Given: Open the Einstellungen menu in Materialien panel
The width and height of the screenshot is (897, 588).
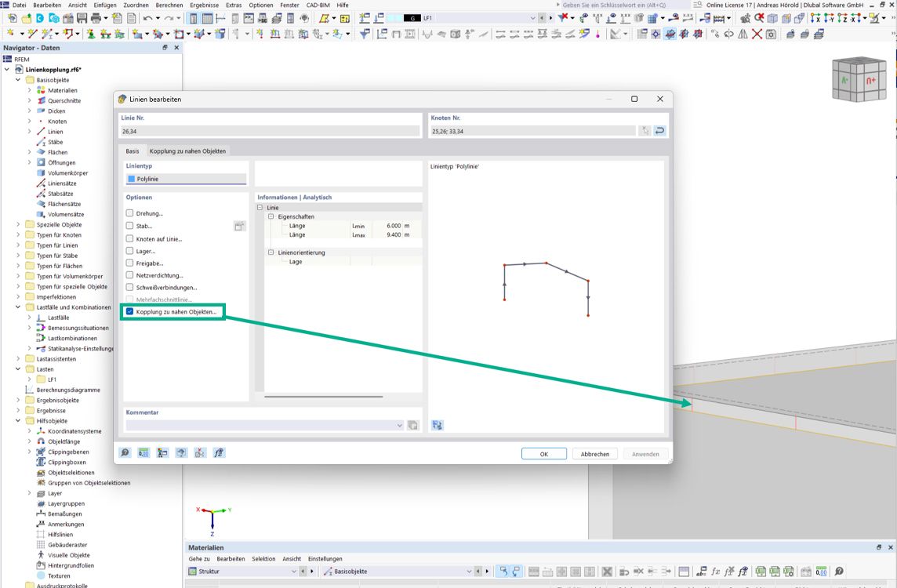Looking at the screenshot, I should pyautogui.click(x=325, y=559).
